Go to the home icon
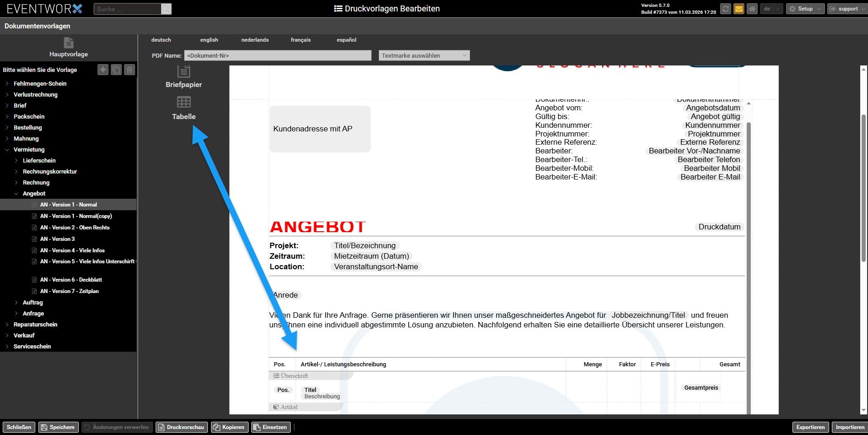 click(x=752, y=9)
